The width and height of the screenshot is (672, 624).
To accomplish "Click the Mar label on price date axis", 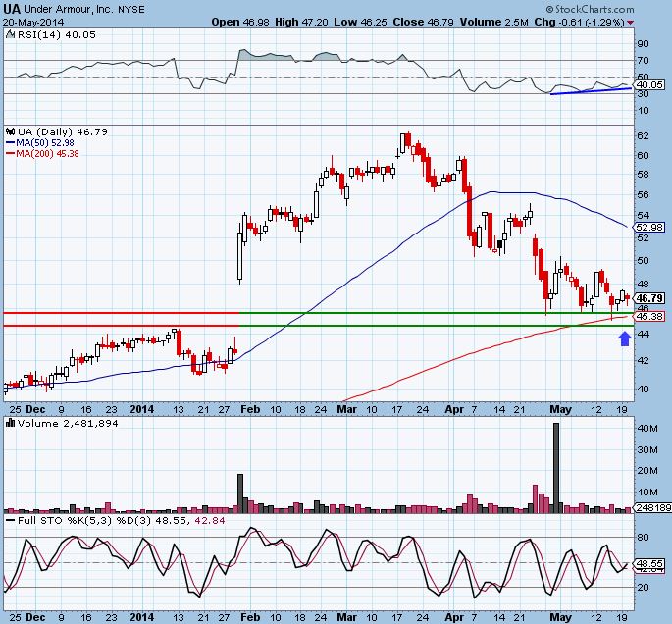I will [x=346, y=409].
